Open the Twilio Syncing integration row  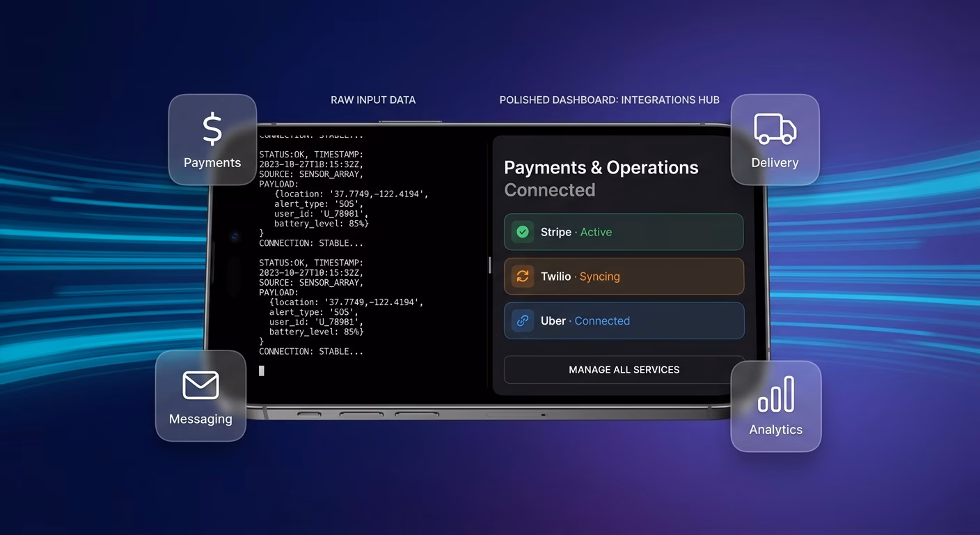[x=624, y=277]
